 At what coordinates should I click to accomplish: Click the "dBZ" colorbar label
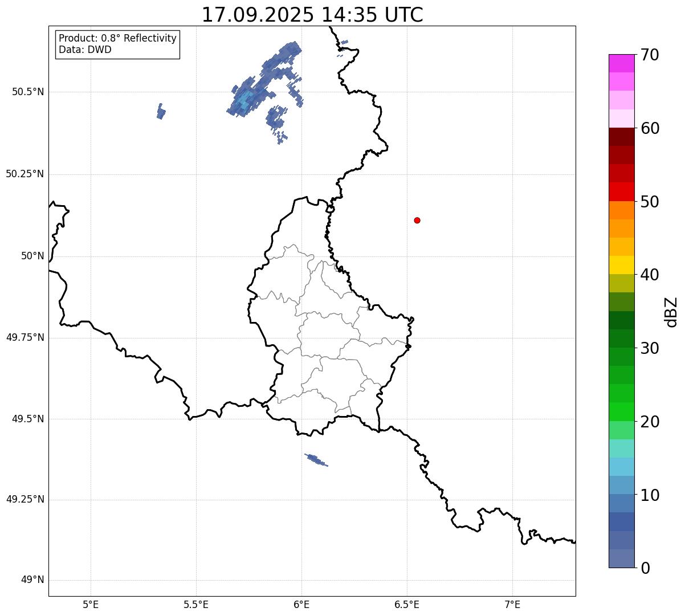(x=671, y=311)
